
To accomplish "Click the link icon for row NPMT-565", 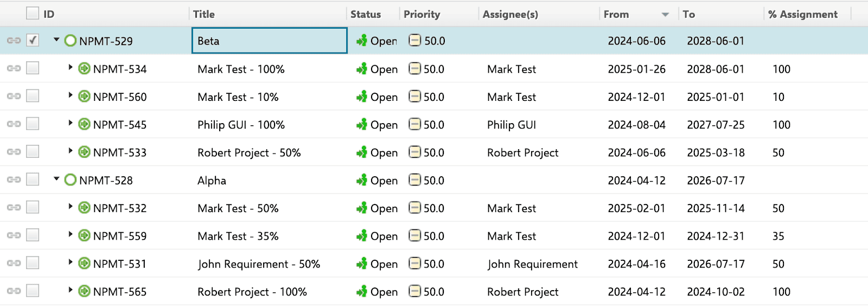I will click(14, 291).
